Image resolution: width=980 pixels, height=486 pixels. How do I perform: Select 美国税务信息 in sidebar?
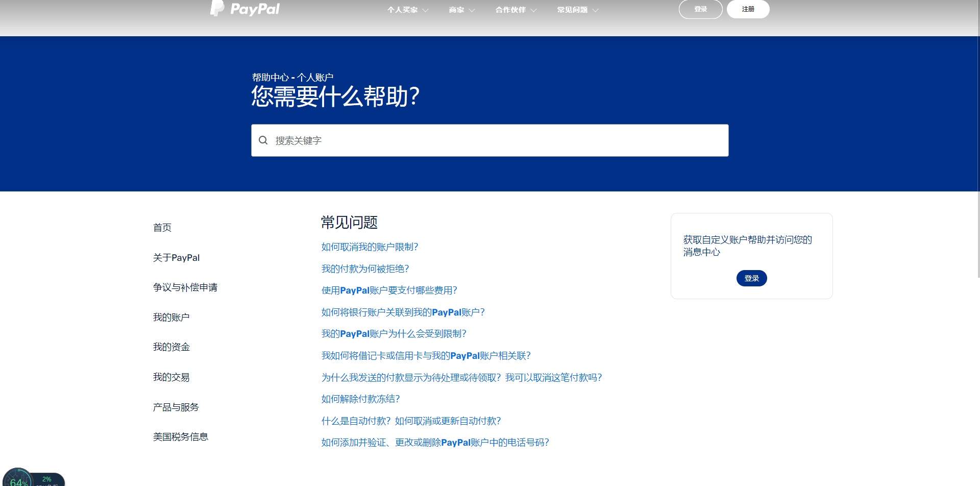click(x=181, y=437)
